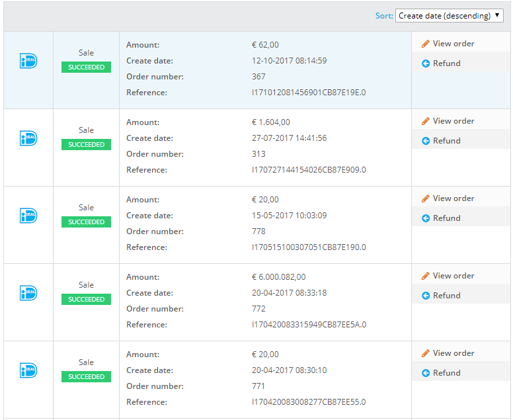This screenshot has width=513, height=420.
Task: Refund order number 771
Action: (446, 373)
